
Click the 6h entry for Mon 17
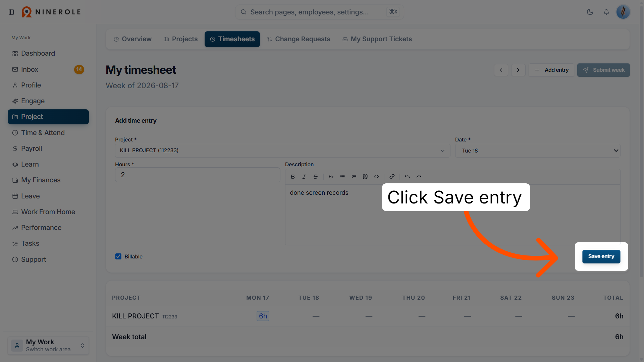(x=263, y=316)
